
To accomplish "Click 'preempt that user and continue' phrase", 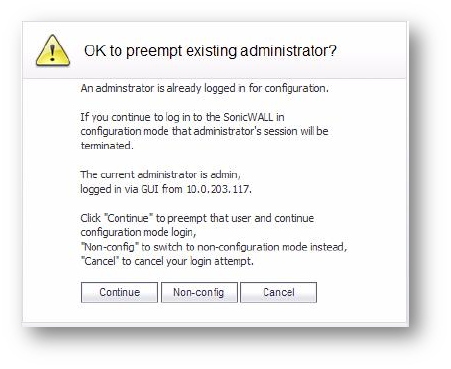I will pyautogui.click(x=240, y=218).
